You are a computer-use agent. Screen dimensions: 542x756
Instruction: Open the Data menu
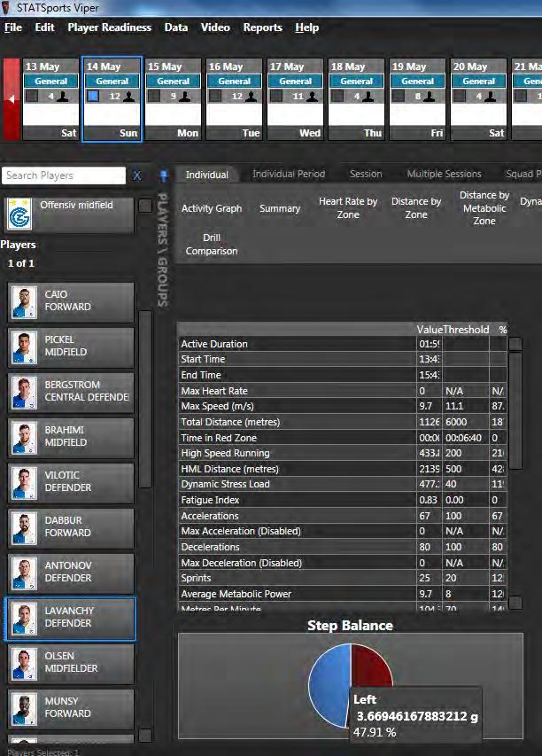[x=176, y=27]
